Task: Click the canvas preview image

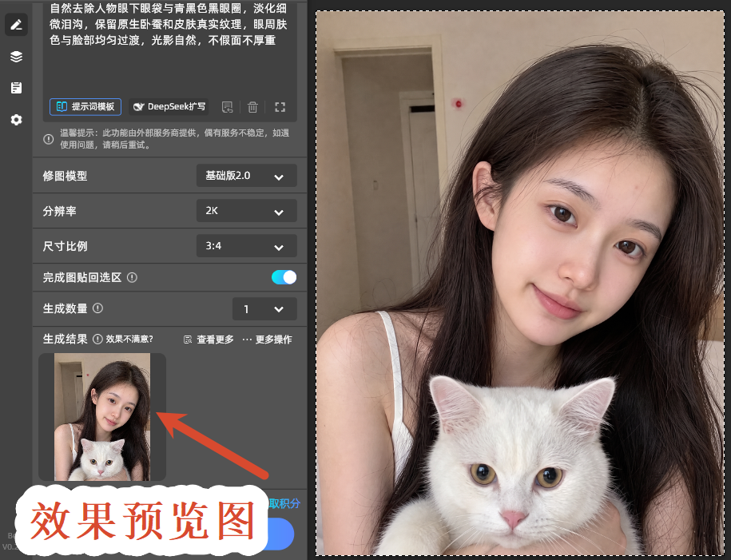Action: 520,283
